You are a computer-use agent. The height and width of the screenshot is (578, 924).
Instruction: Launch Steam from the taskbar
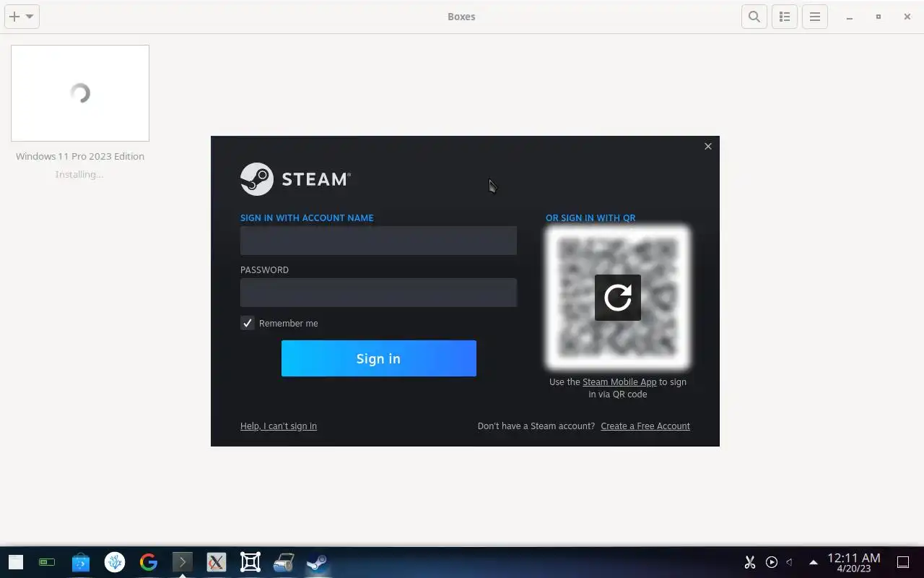point(317,562)
